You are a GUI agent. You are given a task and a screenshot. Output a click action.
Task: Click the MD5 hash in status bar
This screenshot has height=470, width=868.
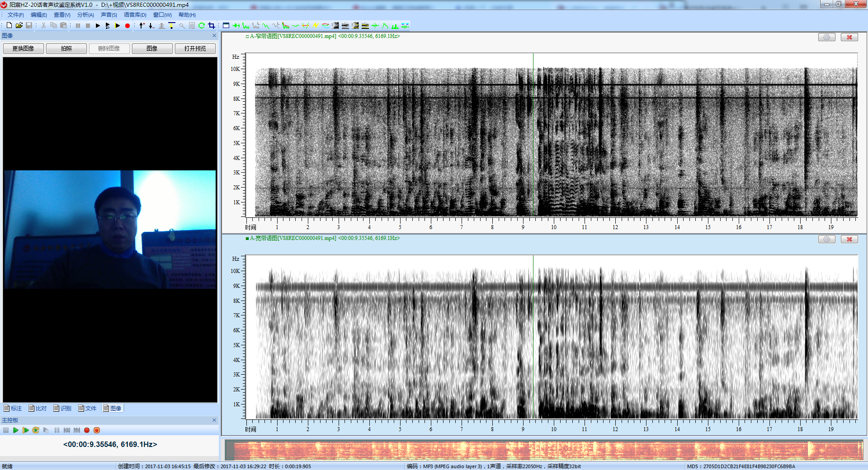[741, 466]
